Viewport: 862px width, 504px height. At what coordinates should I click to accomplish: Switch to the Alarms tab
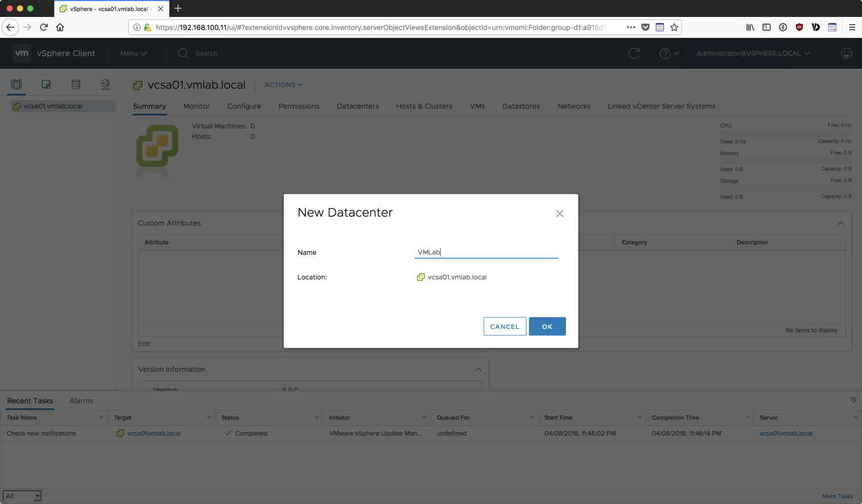[81, 401]
